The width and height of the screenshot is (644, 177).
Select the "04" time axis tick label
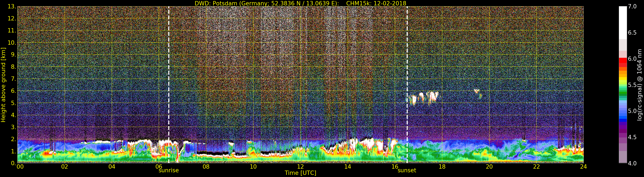click(x=112, y=167)
